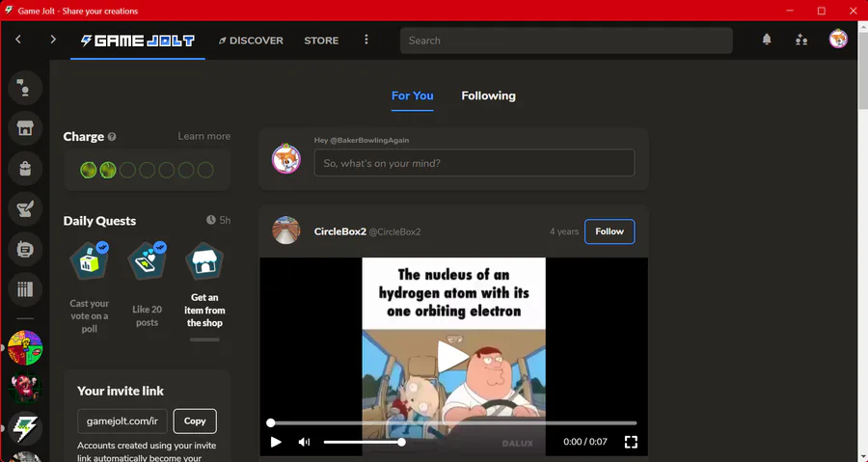The width and height of the screenshot is (868, 462).
Task: Click the gamejolt.com invite link field
Action: point(122,421)
